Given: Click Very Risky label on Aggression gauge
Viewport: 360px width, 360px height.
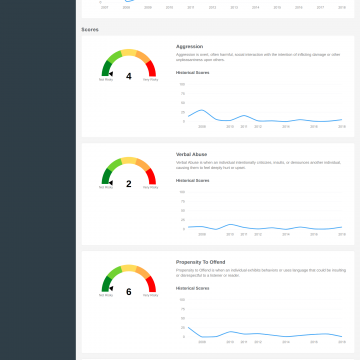Looking at the screenshot, I should pyautogui.click(x=151, y=80).
